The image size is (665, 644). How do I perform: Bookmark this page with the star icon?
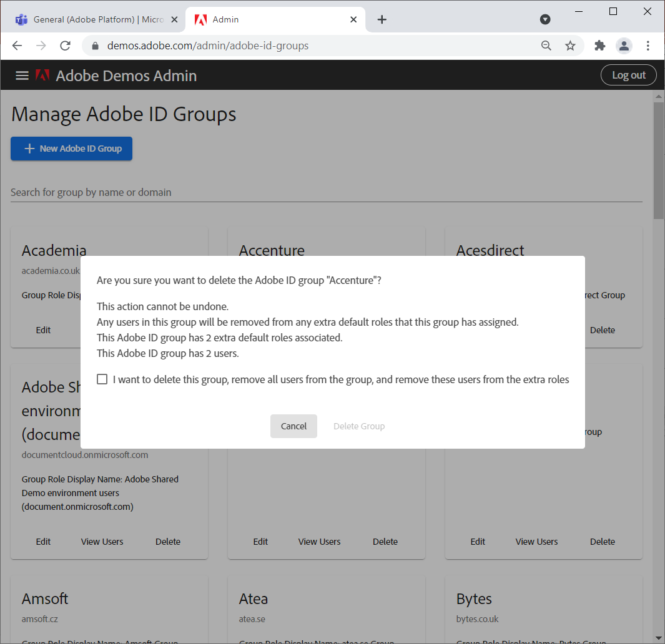(x=571, y=46)
